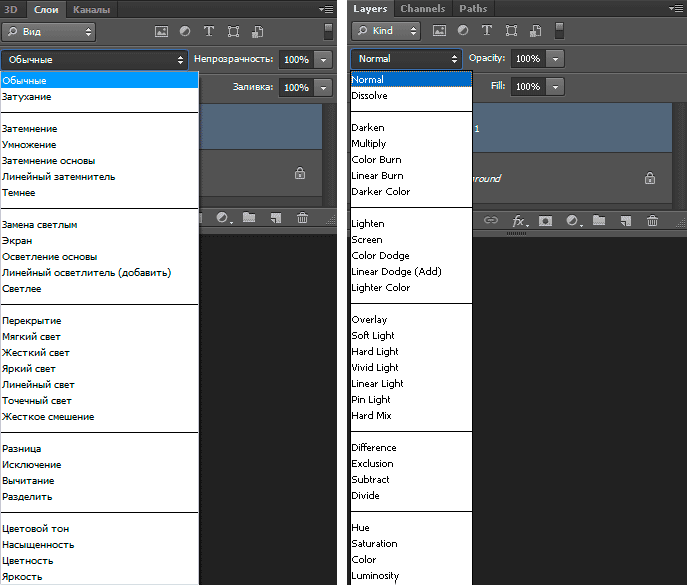Viewport: 687px width, 585px height.
Task: Expand the Заливка percentage dropdown arrow
Action: [322, 88]
